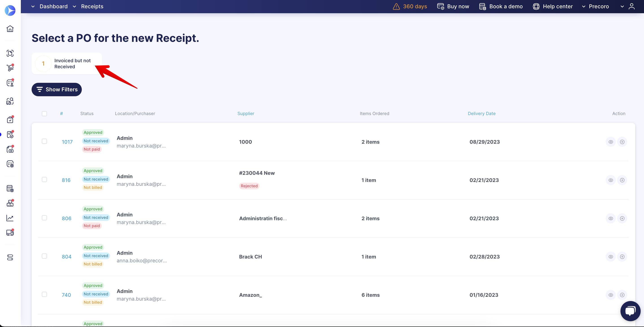Open the chat support bubble

pos(630,311)
